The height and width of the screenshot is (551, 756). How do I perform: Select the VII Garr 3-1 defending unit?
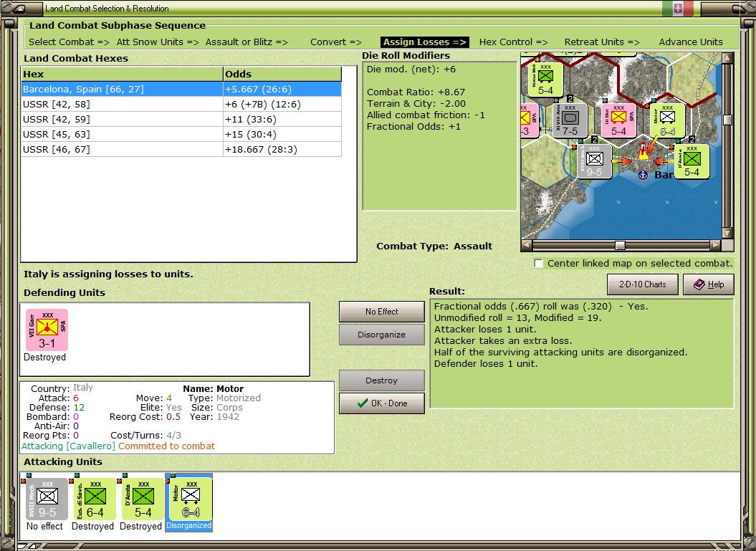[47, 330]
